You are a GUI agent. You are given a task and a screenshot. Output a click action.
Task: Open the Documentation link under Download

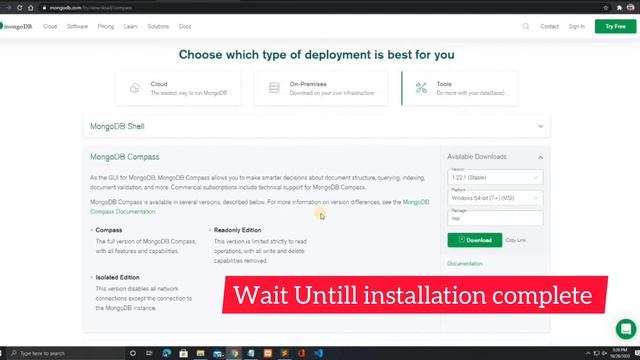465,264
